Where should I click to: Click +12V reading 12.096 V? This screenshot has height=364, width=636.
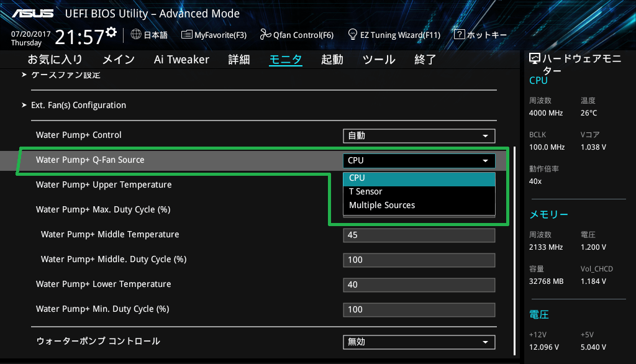pyautogui.click(x=544, y=347)
